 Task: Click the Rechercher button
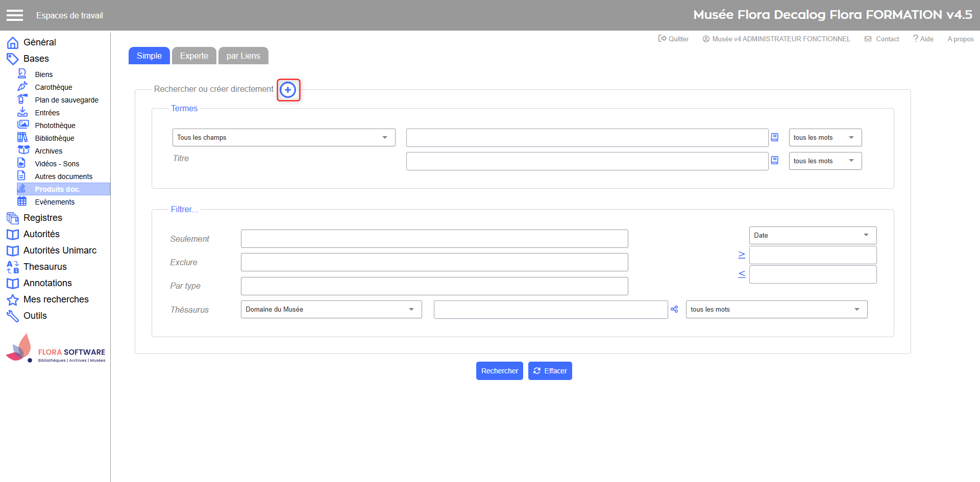(499, 371)
